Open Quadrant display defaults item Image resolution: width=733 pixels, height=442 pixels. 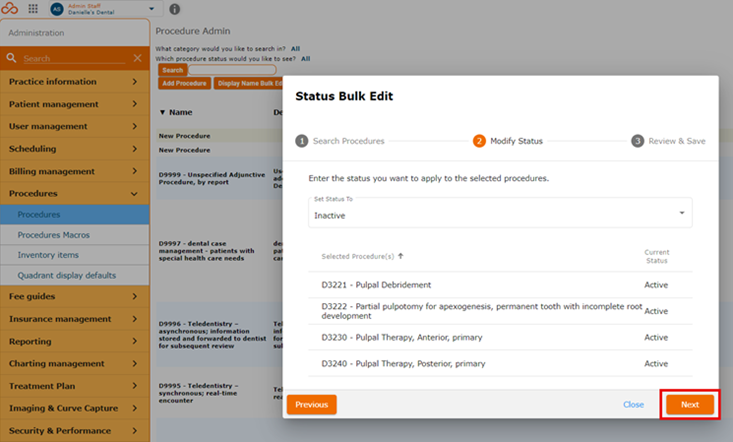click(x=75, y=276)
